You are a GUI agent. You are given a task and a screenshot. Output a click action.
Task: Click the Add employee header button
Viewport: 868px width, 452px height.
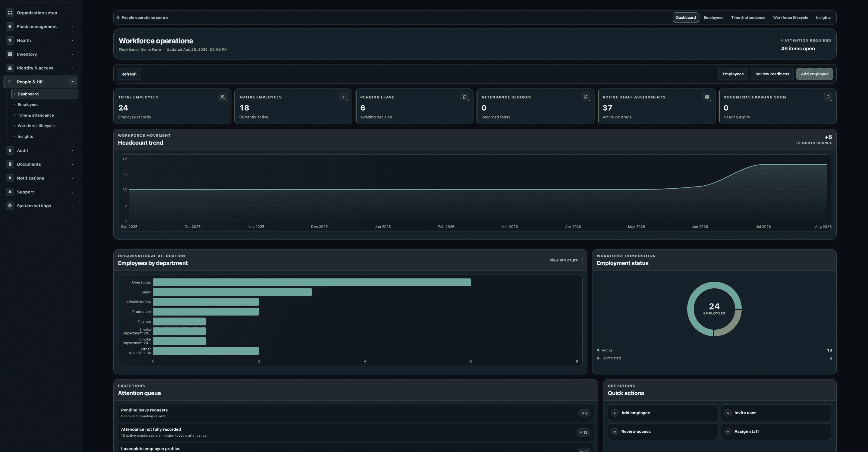tap(814, 74)
